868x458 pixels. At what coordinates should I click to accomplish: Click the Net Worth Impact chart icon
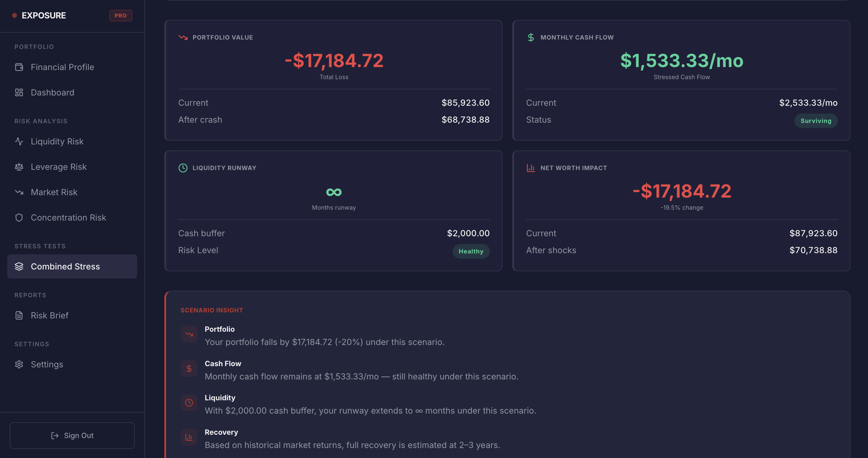click(x=531, y=168)
